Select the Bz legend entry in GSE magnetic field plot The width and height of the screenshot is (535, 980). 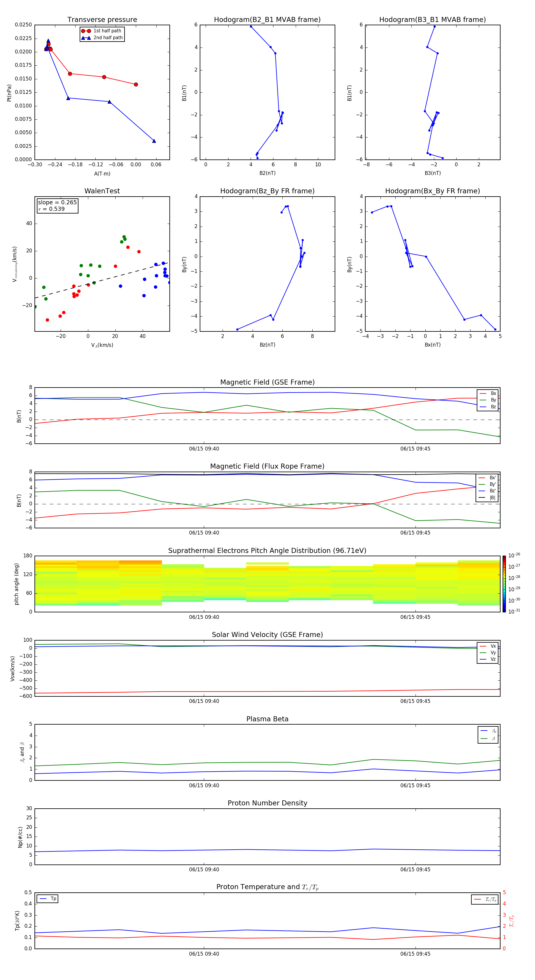488,407
